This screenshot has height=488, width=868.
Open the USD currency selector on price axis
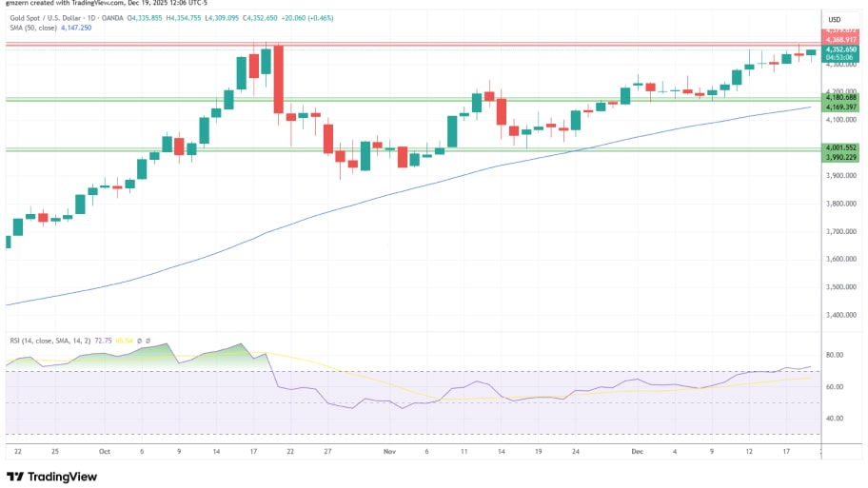[835, 20]
